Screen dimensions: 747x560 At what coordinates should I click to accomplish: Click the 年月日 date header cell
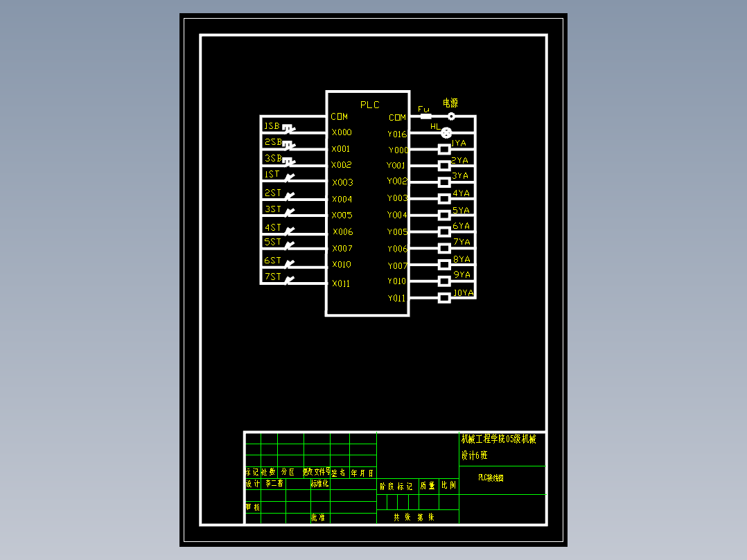pos(362,473)
